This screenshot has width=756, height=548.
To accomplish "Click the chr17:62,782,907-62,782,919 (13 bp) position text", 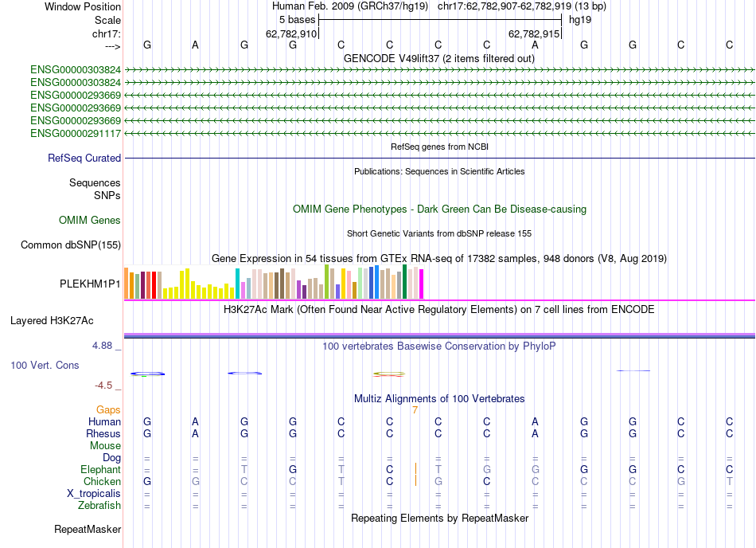I will pos(522,6).
